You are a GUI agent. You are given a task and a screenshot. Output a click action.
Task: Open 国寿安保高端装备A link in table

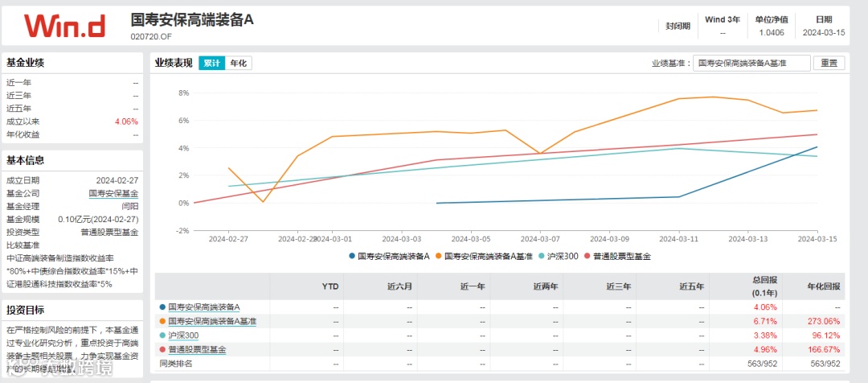click(203, 307)
